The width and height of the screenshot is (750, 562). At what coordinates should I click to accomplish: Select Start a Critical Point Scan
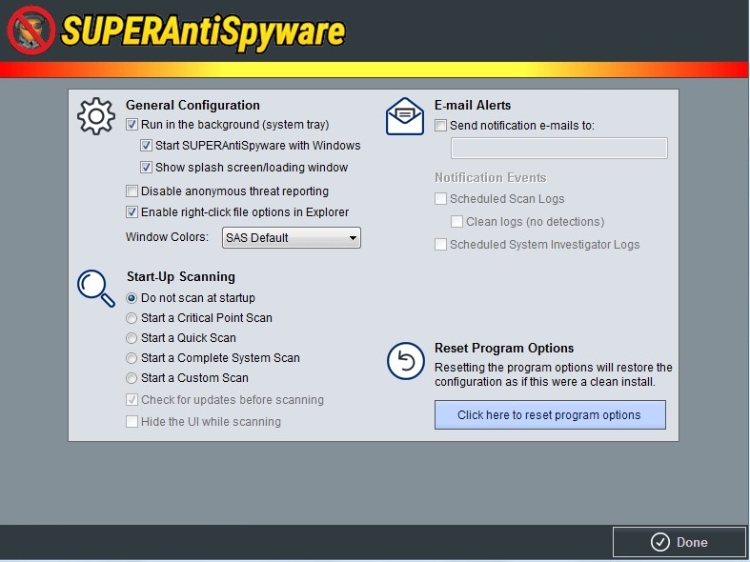[131, 318]
